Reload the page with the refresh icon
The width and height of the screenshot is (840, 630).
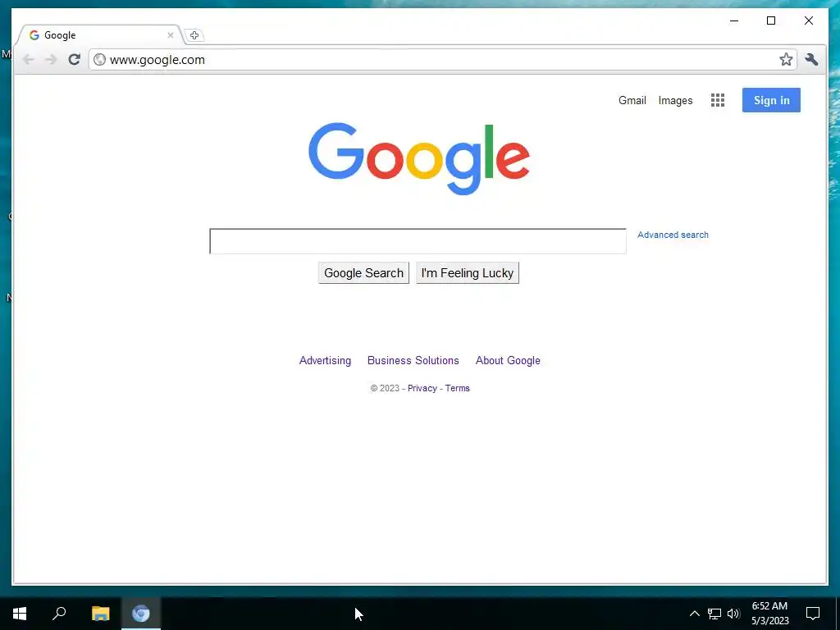74,59
